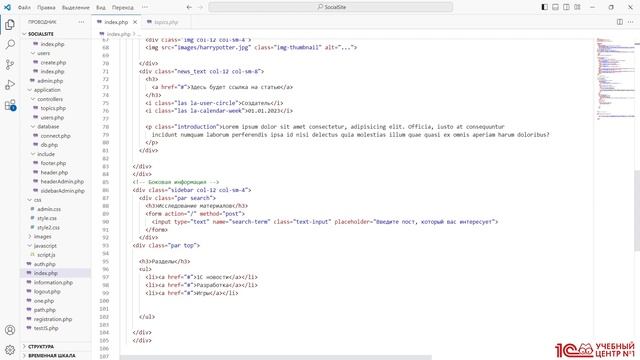Expand the ВРЕМЕННАЯ ШКАЛА timeline section
This screenshot has height=360, width=640.
(x=51, y=356)
